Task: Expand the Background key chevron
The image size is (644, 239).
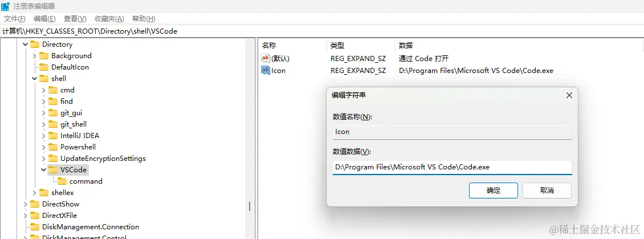Action: 35,56
